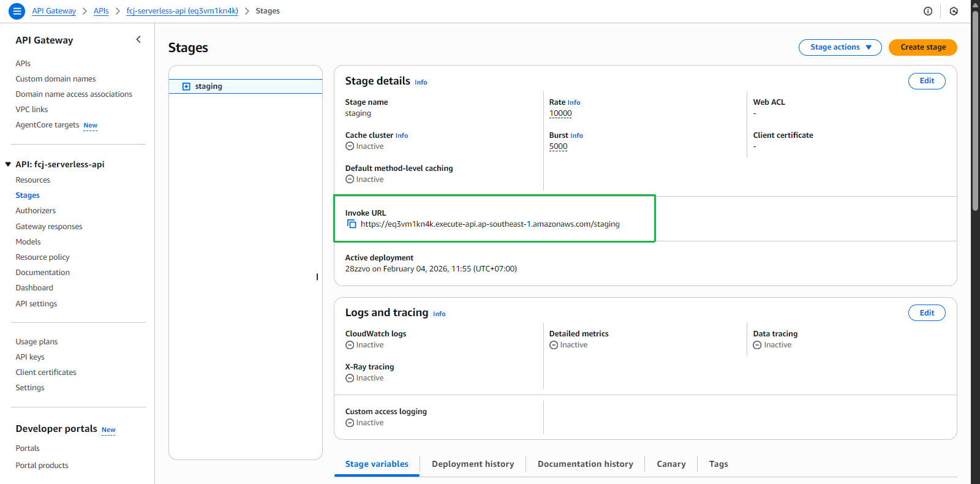The width and height of the screenshot is (980, 484).
Task: Go to API Gateway breadcrumb link
Action: pyautogui.click(x=54, y=11)
